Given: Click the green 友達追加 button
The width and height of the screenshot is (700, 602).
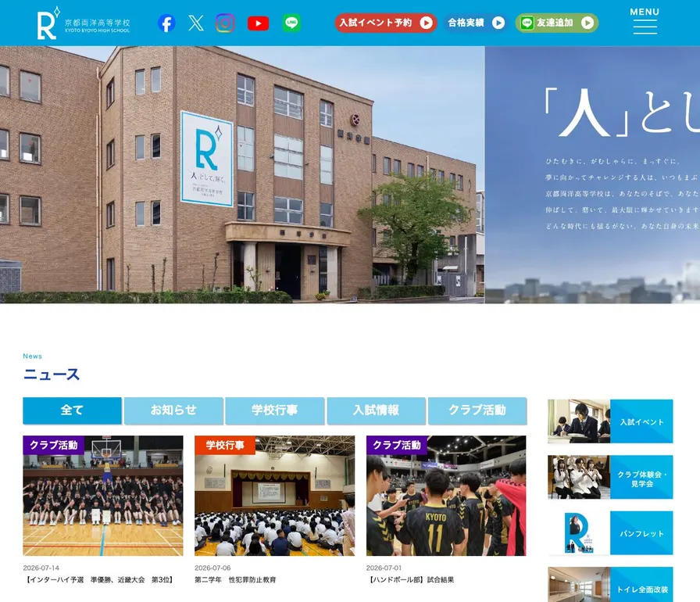Looking at the screenshot, I should (557, 23).
